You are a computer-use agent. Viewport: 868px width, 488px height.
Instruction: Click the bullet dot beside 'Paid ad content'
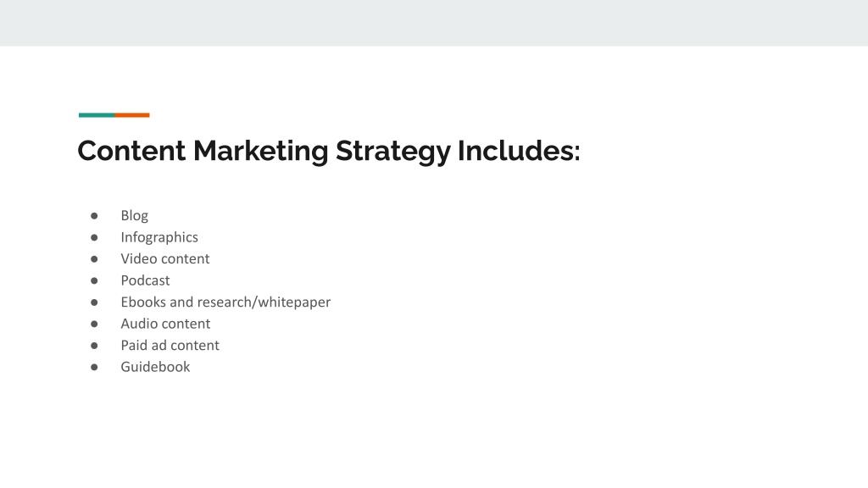pos(94,346)
